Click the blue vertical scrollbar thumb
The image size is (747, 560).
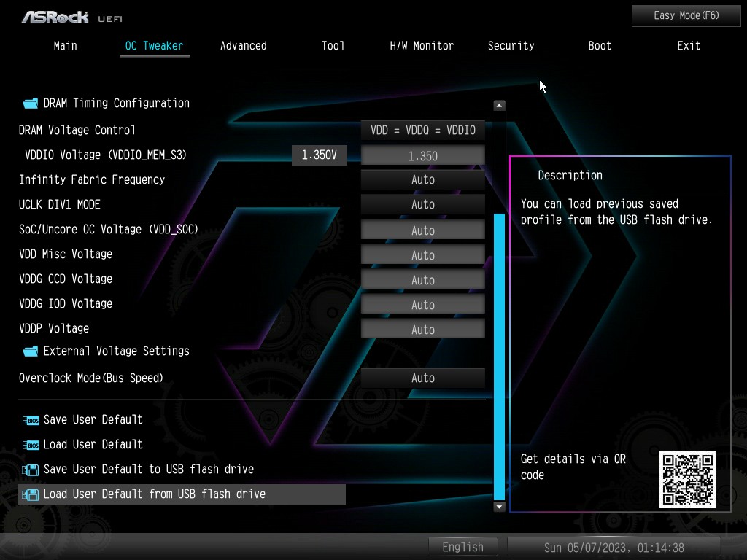pyautogui.click(x=499, y=355)
